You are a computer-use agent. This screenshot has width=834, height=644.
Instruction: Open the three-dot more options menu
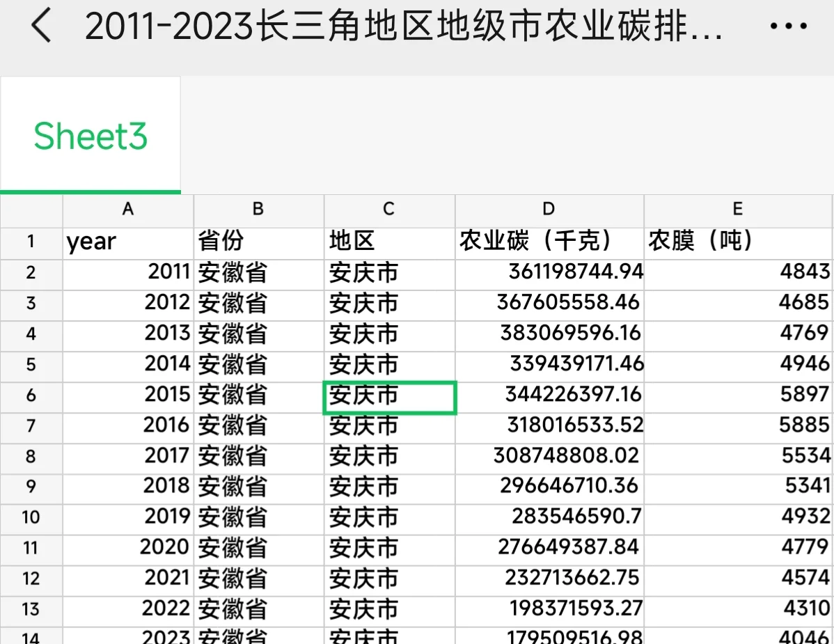(787, 26)
